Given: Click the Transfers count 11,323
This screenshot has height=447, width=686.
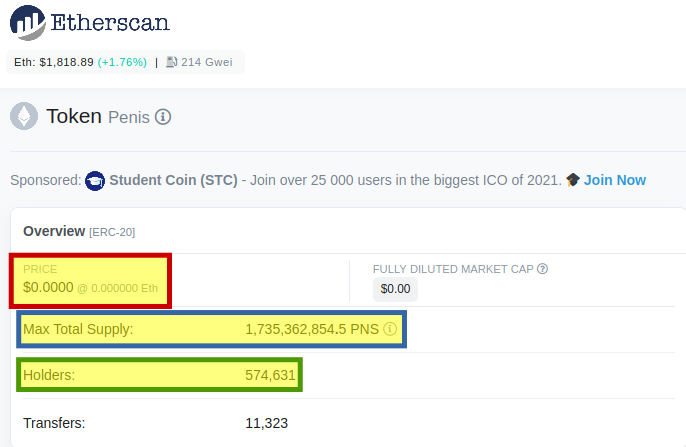Looking at the screenshot, I should click(266, 423).
